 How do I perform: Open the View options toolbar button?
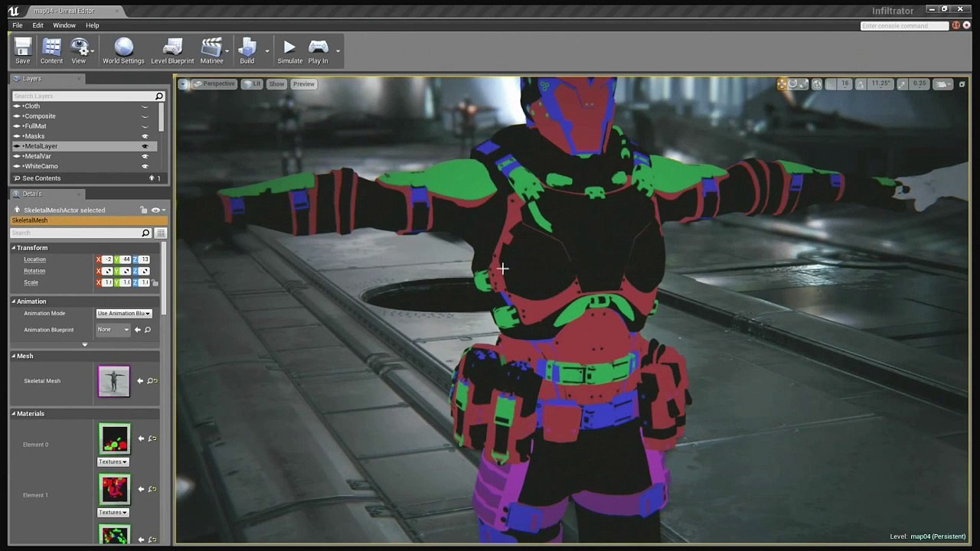pyautogui.click(x=79, y=51)
